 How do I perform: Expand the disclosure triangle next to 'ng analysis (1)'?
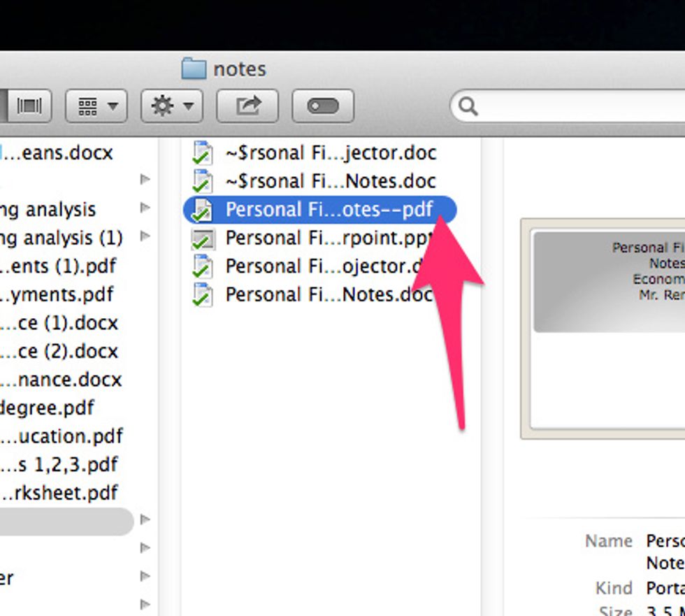click(x=145, y=236)
